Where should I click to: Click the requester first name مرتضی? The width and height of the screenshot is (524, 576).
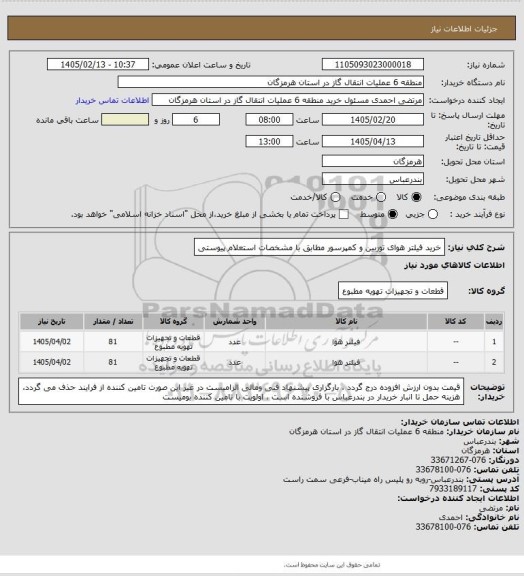(491, 508)
